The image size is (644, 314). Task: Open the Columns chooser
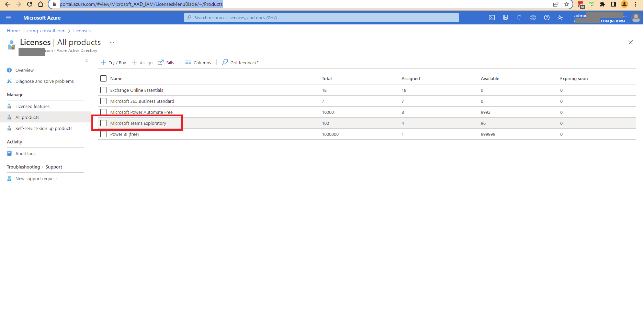pos(198,63)
